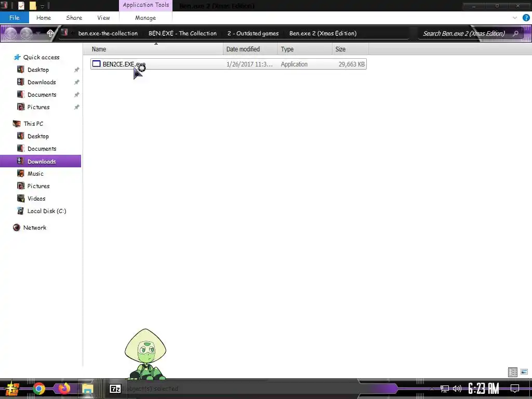Open Pictures under Quick access

(x=38, y=107)
